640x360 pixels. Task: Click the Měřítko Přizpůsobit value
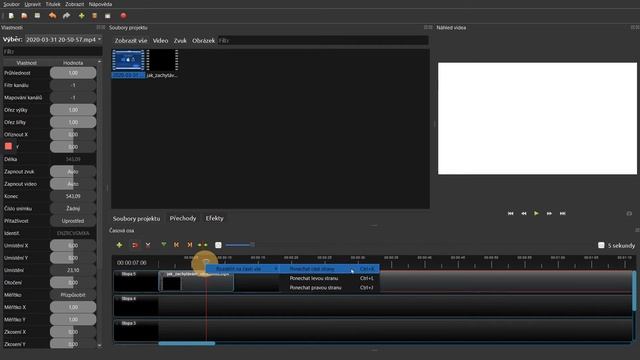[x=73, y=295]
